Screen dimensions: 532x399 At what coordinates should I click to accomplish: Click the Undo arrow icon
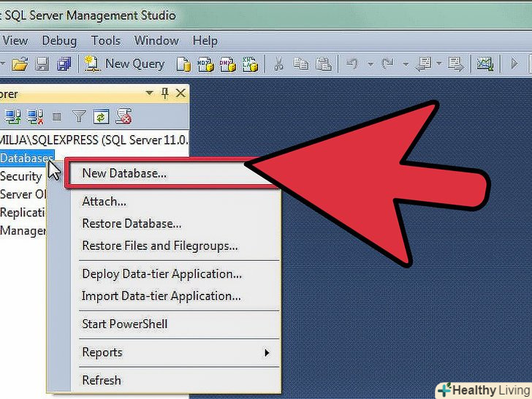tap(352, 64)
